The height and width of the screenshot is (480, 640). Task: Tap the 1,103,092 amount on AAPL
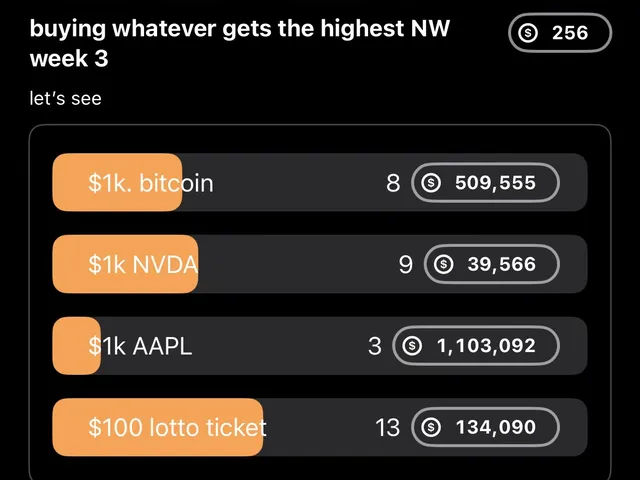pos(486,346)
